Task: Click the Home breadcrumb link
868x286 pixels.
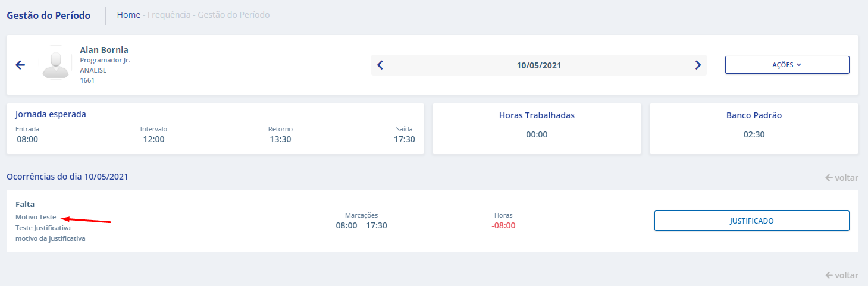Action: [129, 15]
